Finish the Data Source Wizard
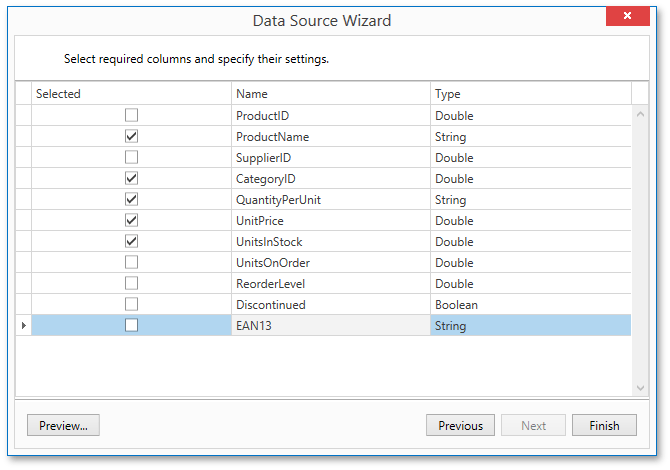 point(604,425)
